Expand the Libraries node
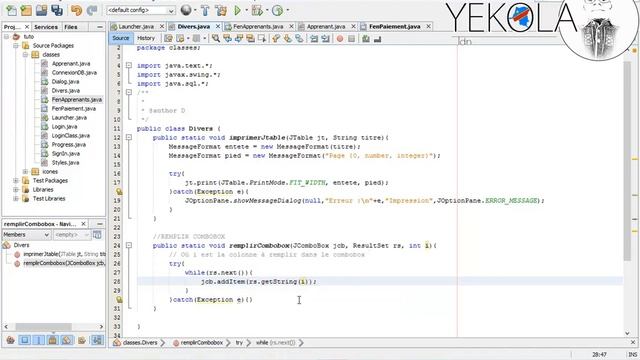The width and height of the screenshot is (640, 360). [x=16, y=189]
